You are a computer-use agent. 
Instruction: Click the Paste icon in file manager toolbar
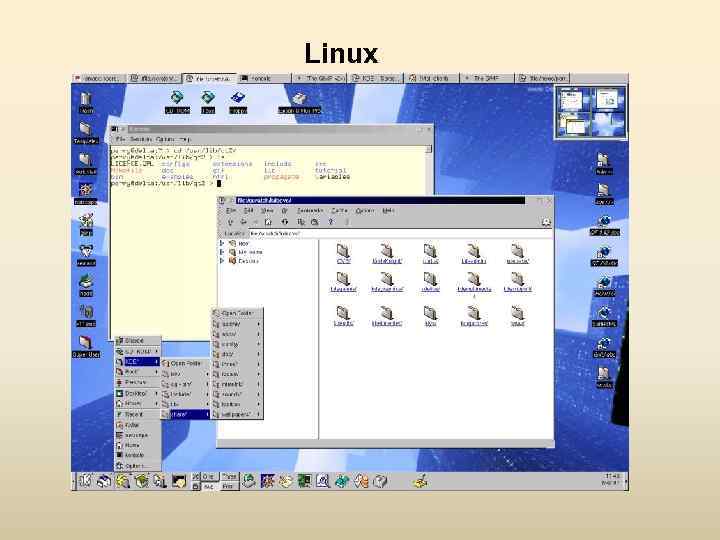pos(315,222)
